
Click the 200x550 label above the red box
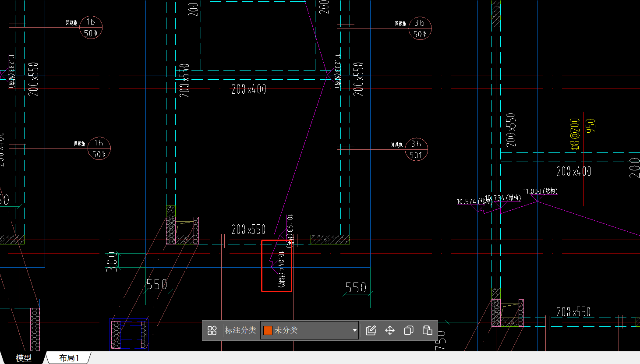(x=248, y=230)
